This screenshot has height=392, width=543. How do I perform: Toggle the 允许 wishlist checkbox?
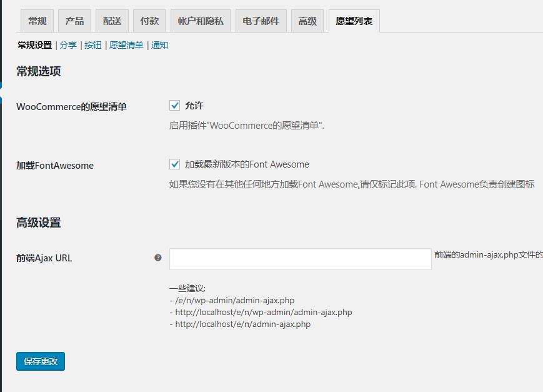174,106
